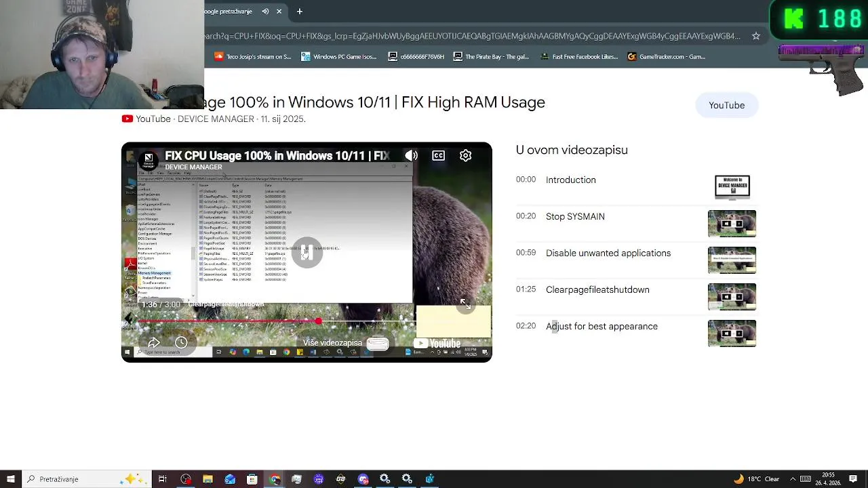Open video settings gear icon

pyautogui.click(x=465, y=156)
